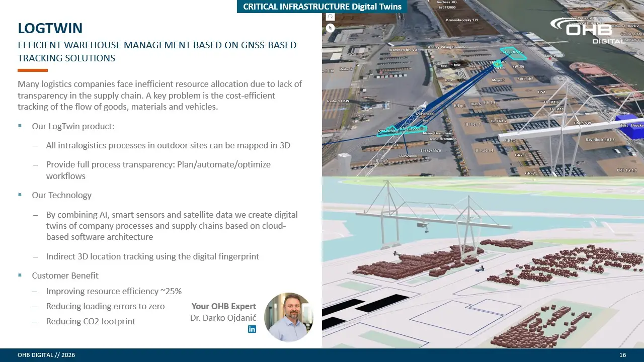Click the "Customer Benefit" bullet
The image size is (644, 362).
click(x=65, y=276)
